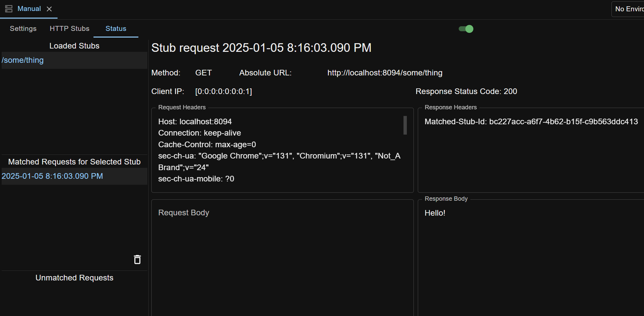644x316 pixels.
Task: Switch to the Settings tab
Action: pyautogui.click(x=23, y=29)
